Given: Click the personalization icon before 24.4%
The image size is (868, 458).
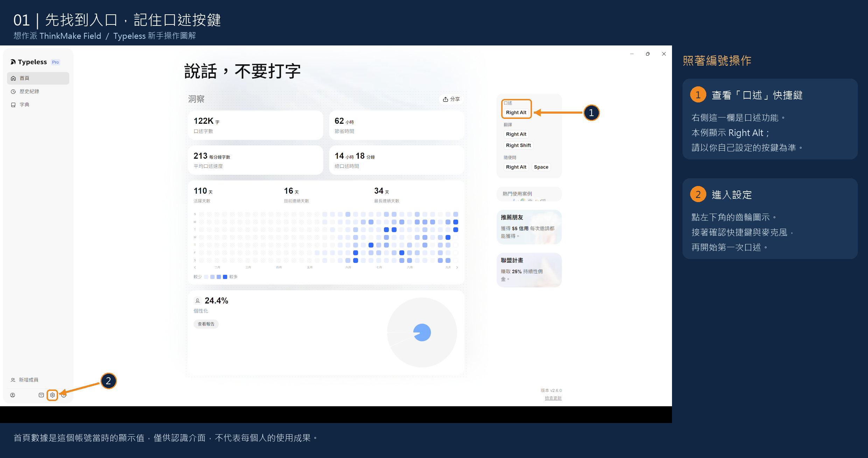Looking at the screenshot, I should click(x=198, y=301).
